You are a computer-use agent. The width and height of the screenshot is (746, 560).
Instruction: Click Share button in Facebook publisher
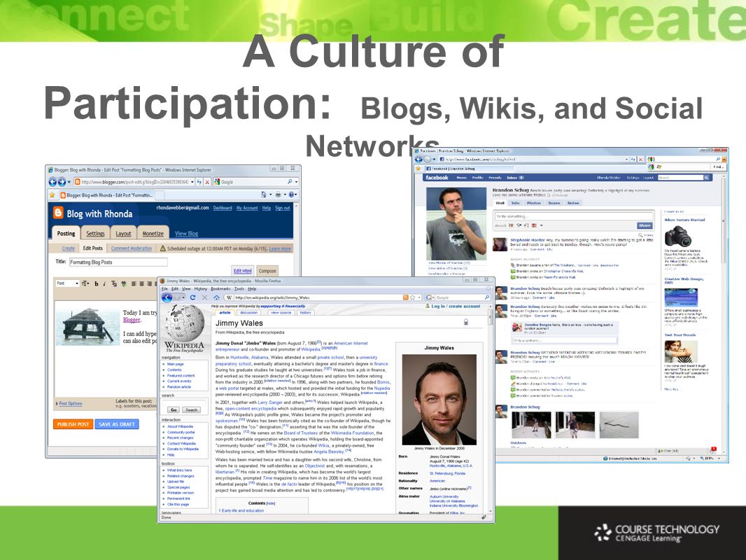645,225
